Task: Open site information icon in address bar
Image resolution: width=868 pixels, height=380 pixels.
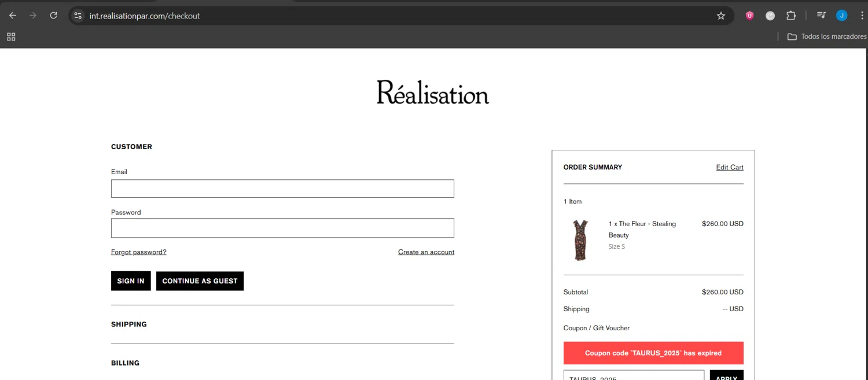Action: [x=78, y=16]
